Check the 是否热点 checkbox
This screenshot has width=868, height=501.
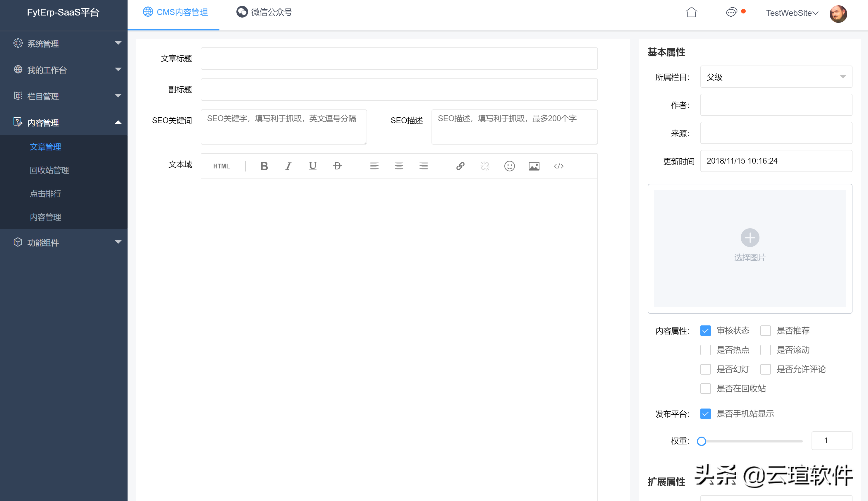(x=705, y=350)
